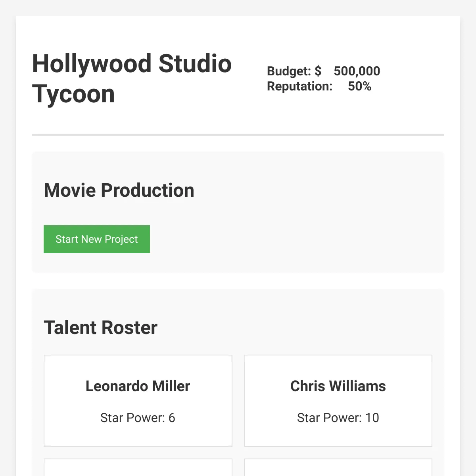The width and height of the screenshot is (476, 476).
Task: Select the partially visible card below Leonardo Miller
Action: (x=138, y=467)
